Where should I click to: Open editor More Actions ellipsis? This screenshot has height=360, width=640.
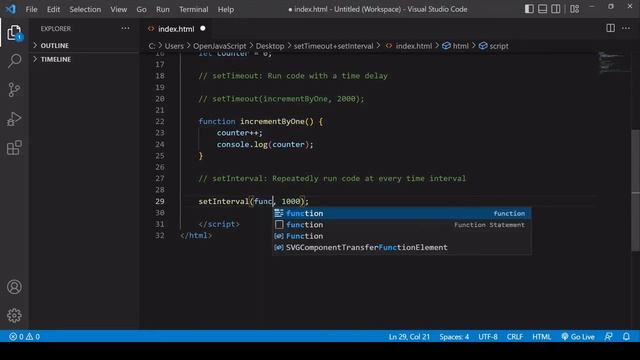626,28
